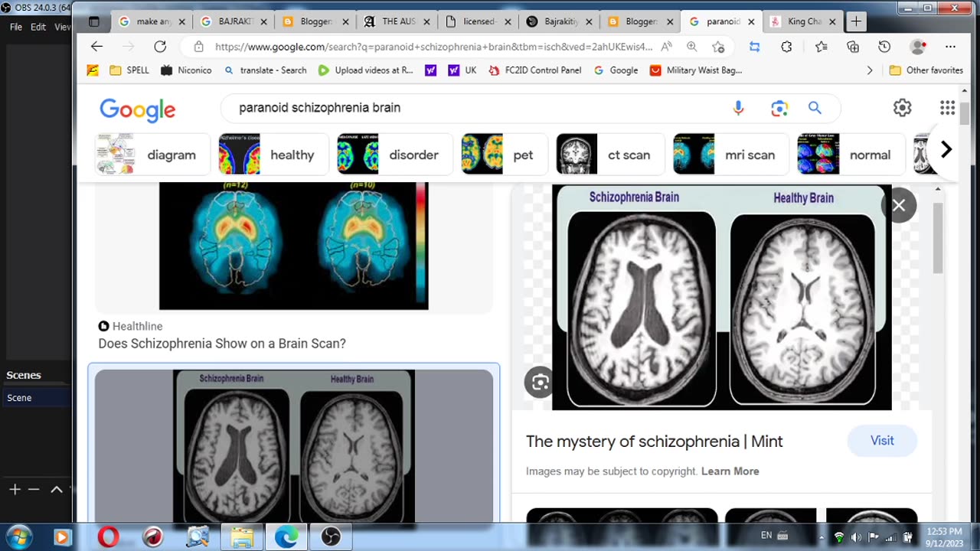
Task: Open File Explorer from the taskbar
Action: 242,537
